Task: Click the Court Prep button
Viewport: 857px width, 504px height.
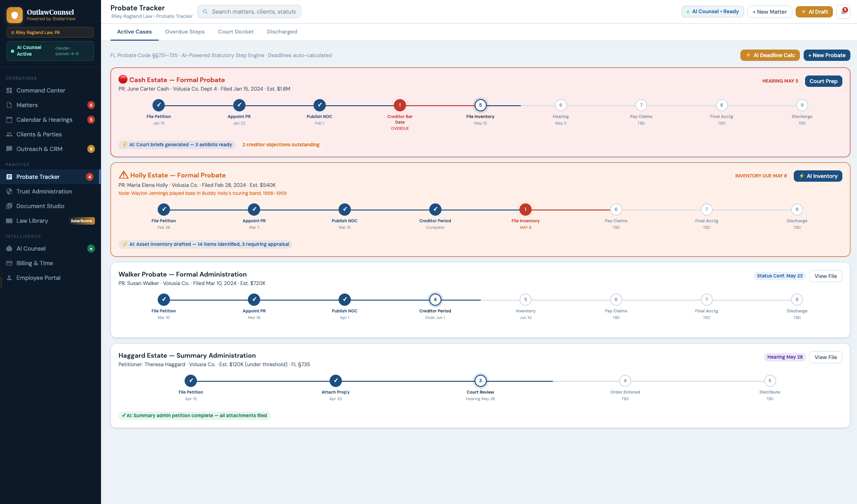Action: (823, 81)
